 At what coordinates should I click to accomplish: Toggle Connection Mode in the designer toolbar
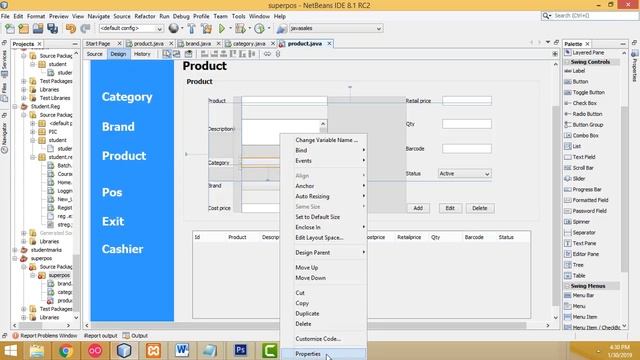(176, 54)
